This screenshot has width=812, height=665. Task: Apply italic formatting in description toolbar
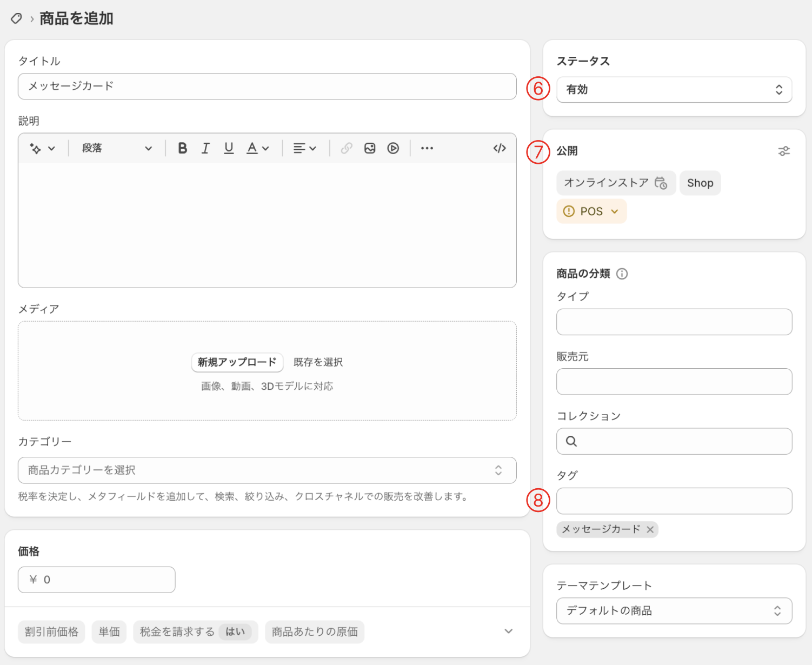(205, 148)
